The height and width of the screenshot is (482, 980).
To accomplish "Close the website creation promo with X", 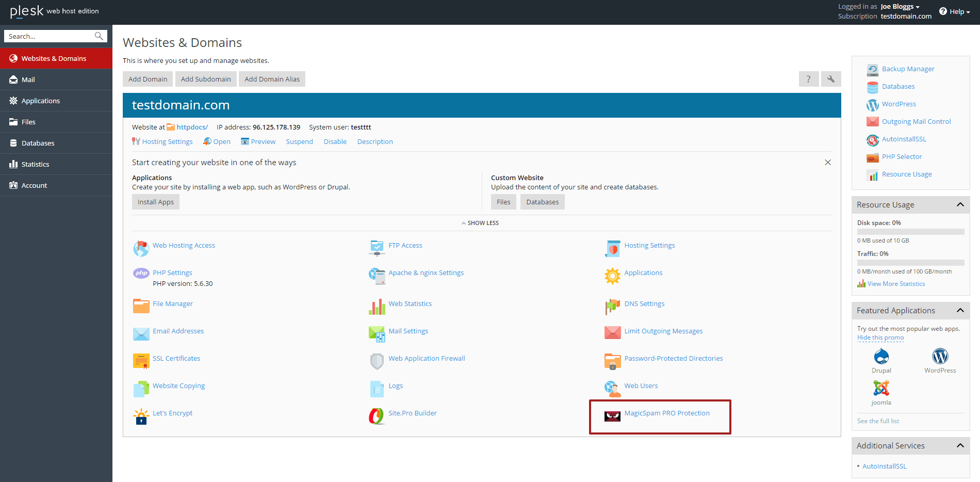I will [x=828, y=163].
